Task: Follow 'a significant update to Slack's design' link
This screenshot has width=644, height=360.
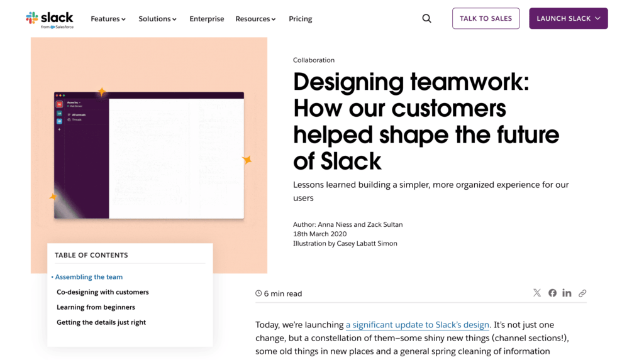Action: [x=417, y=325]
